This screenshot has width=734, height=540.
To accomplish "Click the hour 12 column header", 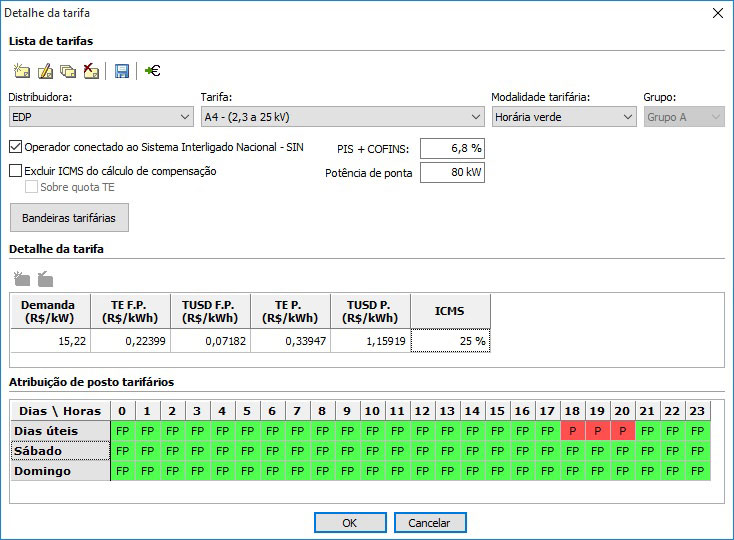I will 422,411.
